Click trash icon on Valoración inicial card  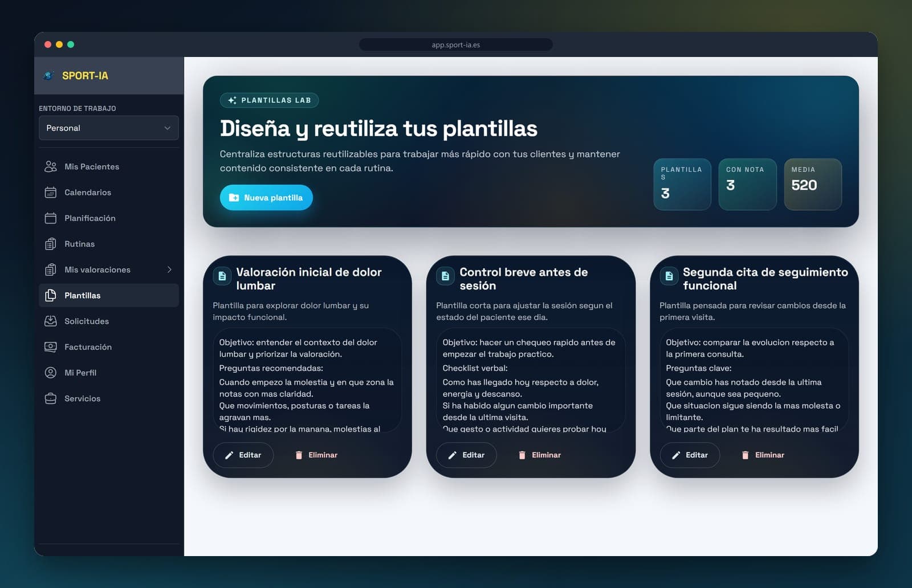(299, 455)
